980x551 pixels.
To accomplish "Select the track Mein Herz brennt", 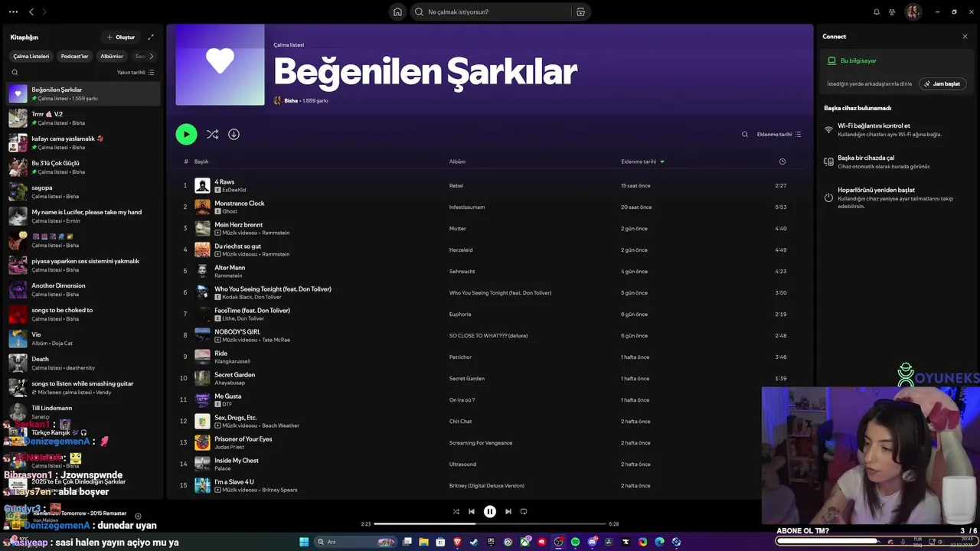I will click(238, 225).
